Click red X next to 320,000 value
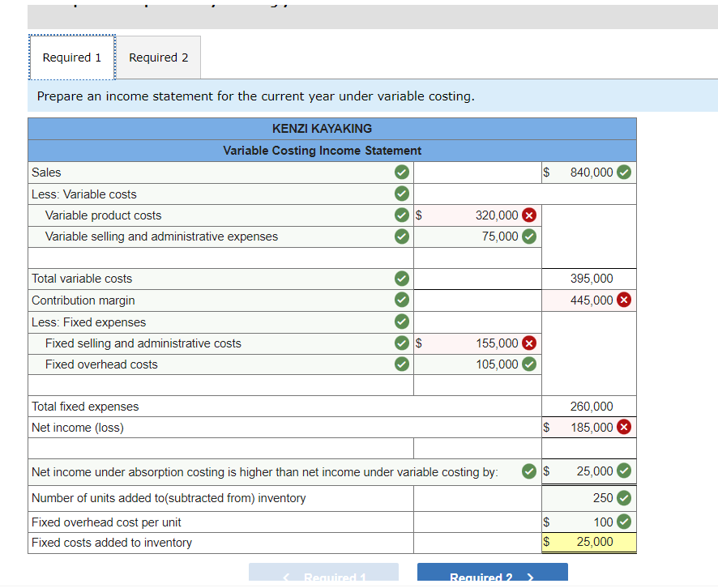This screenshot has height=588, width=718. click(529, 215)
